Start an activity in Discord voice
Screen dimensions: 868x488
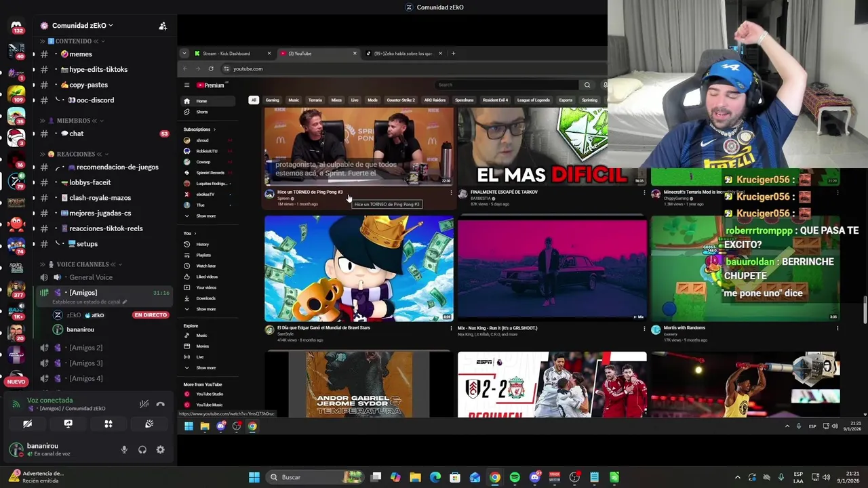click(108, 424)
